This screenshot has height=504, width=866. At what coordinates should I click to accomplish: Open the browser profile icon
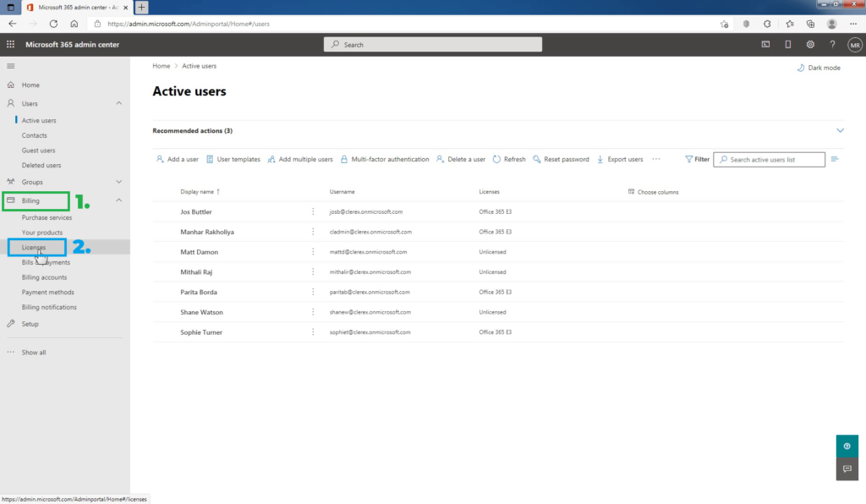pyautogui.click(x=832, y=24)
